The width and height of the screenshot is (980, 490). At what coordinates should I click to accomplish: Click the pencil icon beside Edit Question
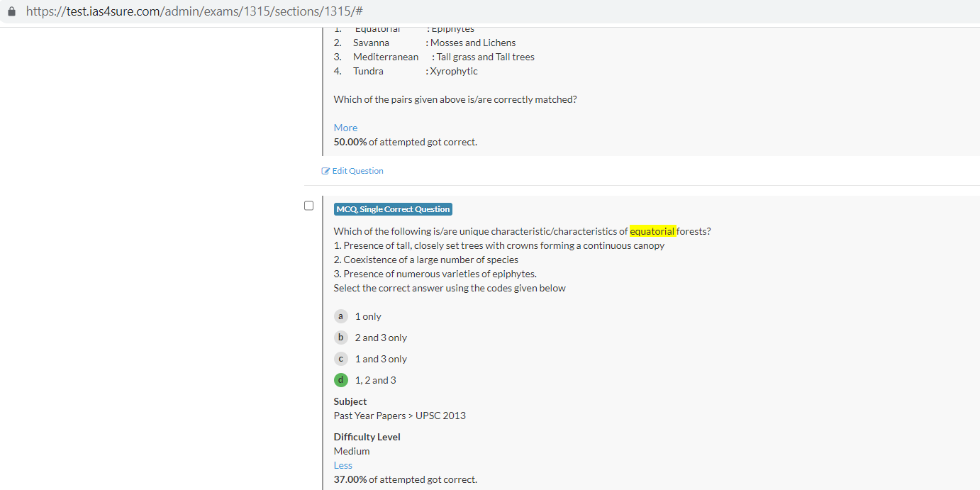(x=325, y=171)
